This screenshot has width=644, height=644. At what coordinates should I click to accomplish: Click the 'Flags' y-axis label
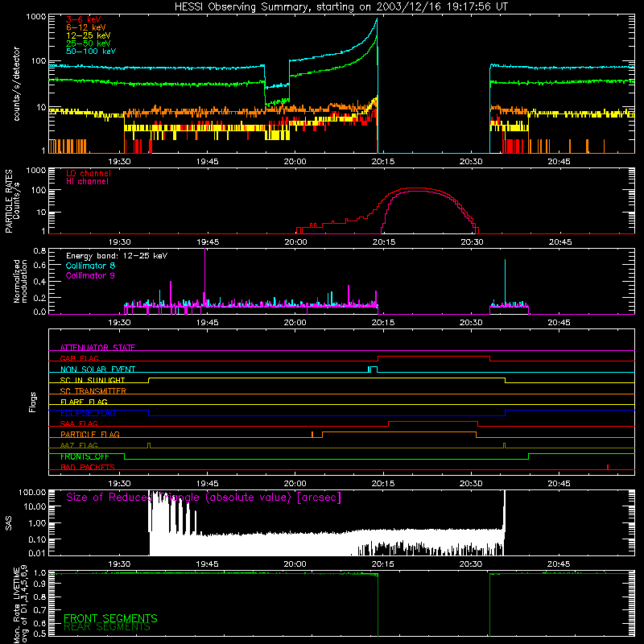pos(33,402)
